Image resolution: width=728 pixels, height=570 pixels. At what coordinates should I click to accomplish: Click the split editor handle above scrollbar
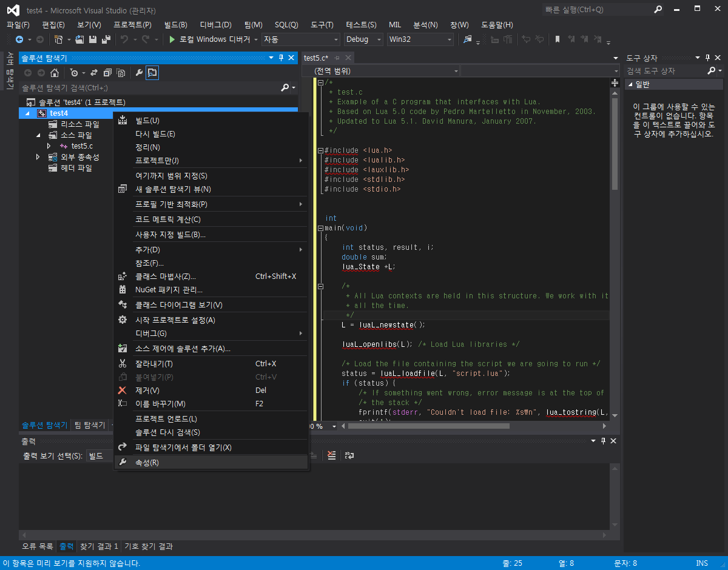click(x=615, y=82)
